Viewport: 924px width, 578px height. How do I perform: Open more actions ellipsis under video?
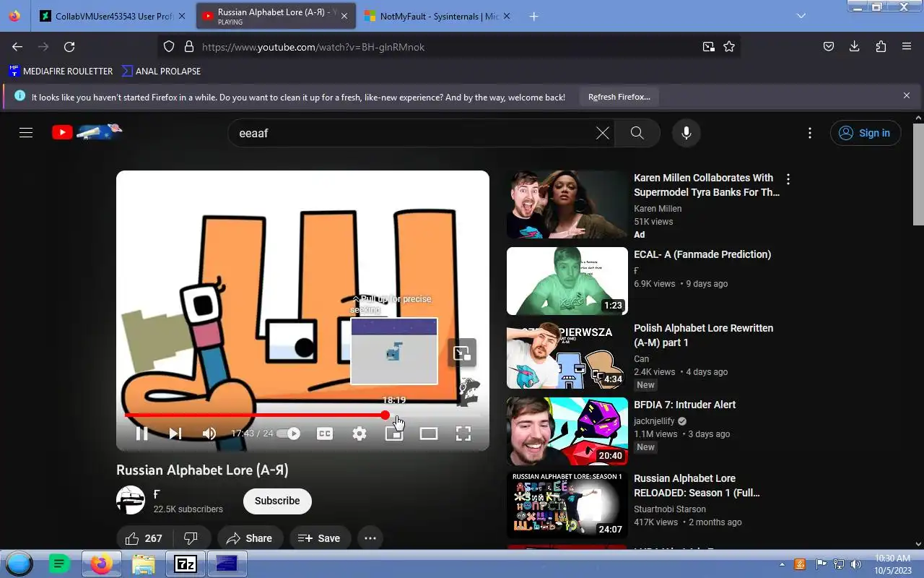pos(370,538)
